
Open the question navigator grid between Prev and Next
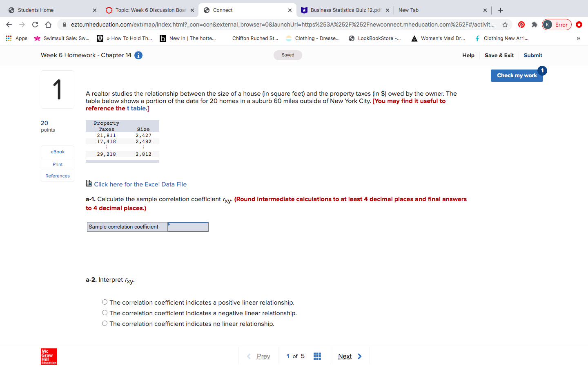point(317,356)
